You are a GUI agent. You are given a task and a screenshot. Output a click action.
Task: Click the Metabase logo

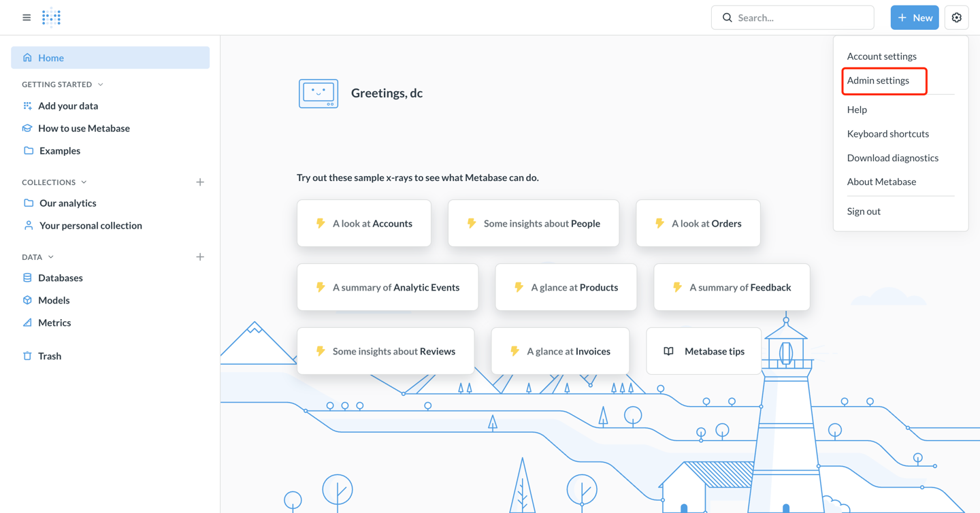coord(51,17)
